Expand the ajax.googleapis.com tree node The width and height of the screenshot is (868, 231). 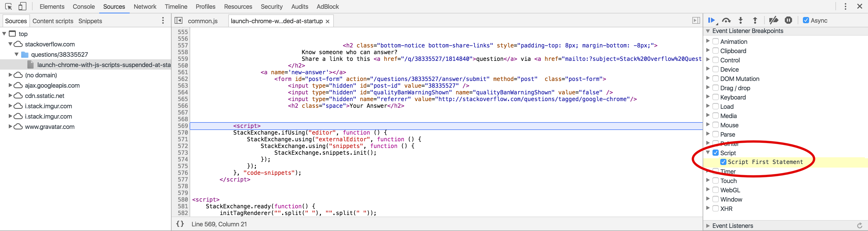[10, 85]
